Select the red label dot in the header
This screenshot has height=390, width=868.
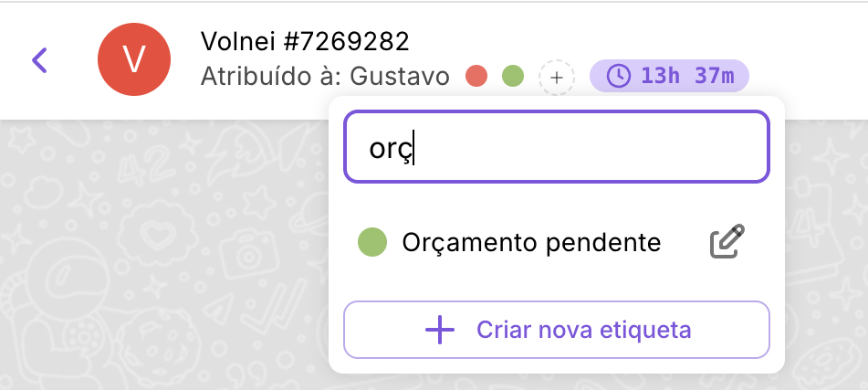tap(476, 76)
